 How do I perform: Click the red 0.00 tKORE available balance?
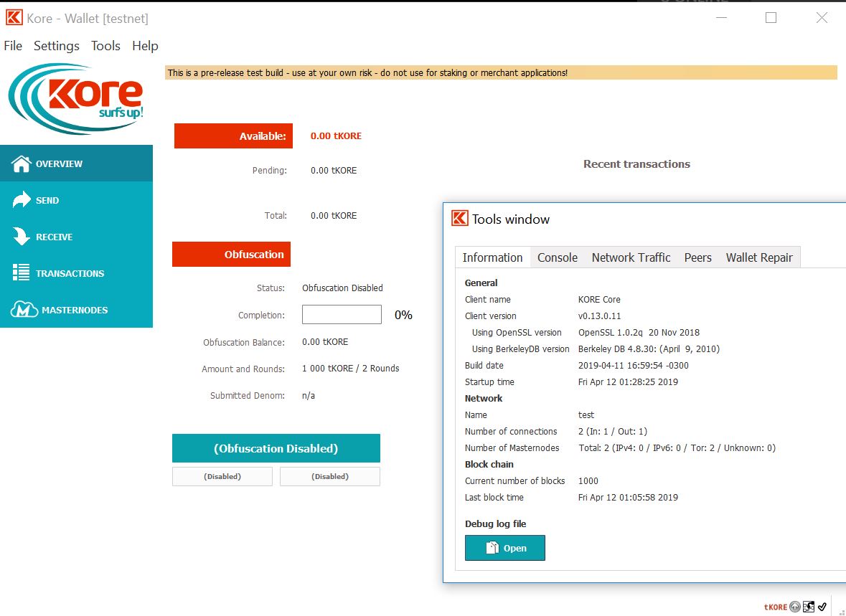(x=336, y=136)
